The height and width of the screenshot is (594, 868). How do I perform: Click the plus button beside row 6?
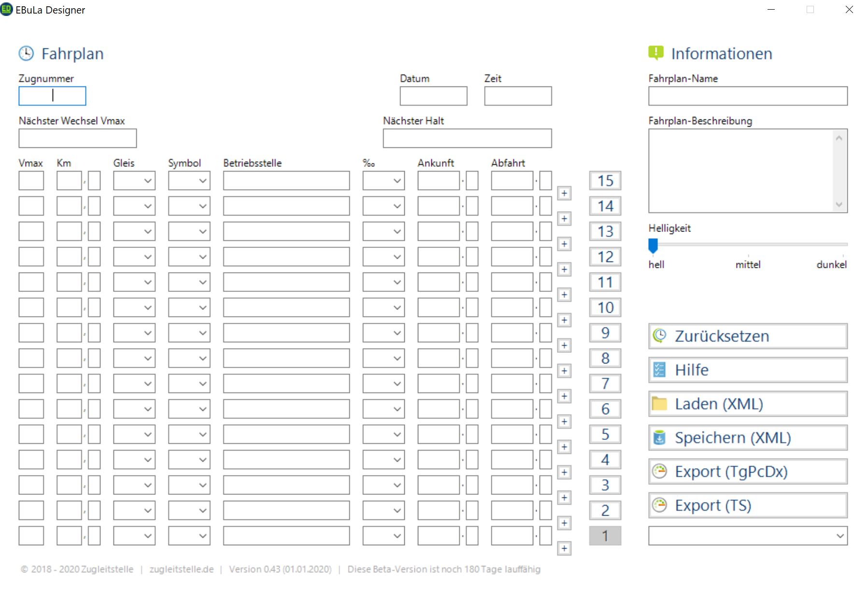tap(564, 421)
